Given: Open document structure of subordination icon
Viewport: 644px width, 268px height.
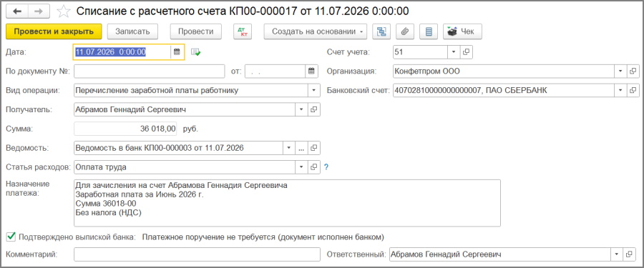Looking at the screenshot, I should pyautogui.click(x=381, y=31).
